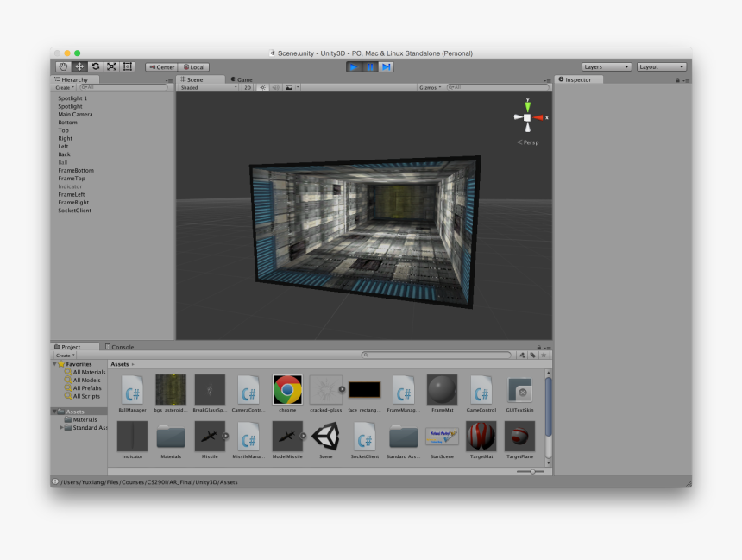Collapse the Assets folder tree

click(55, 412)
